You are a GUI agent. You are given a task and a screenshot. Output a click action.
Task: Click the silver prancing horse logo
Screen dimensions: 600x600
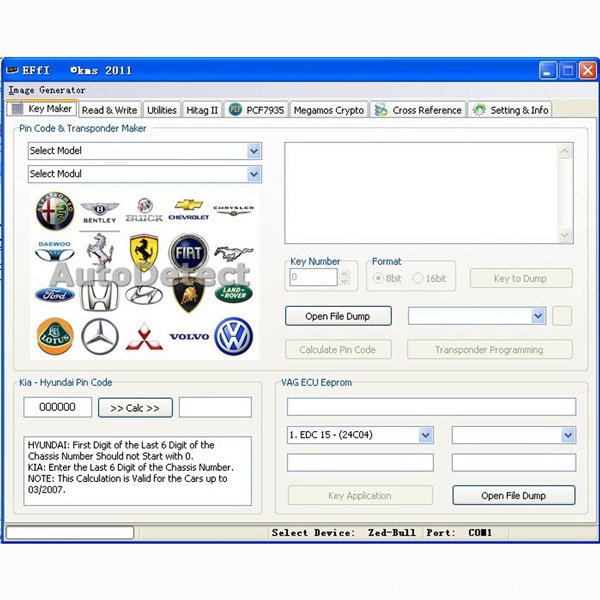pyautogui.click(x=100, y=252)
